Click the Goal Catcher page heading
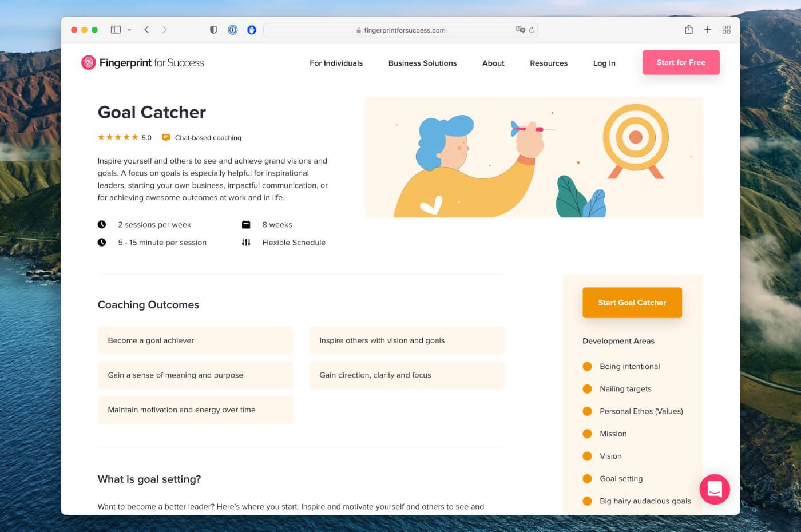Screen dimensions: 801x532 152,112
